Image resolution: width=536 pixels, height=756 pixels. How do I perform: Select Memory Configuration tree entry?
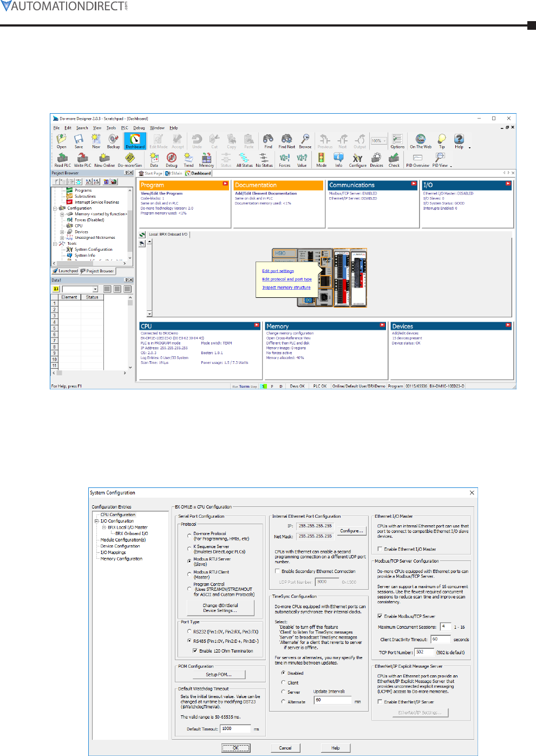[121, 558]
